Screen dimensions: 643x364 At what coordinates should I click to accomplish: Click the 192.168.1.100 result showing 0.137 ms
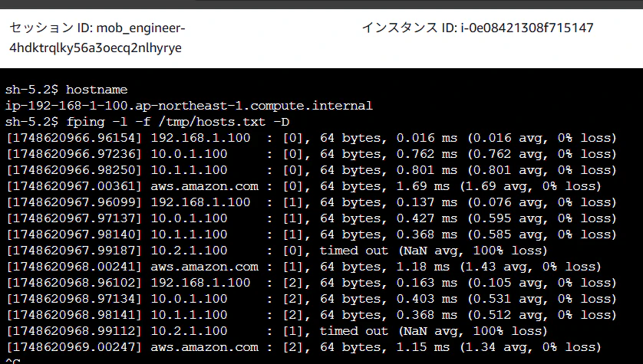312,202
